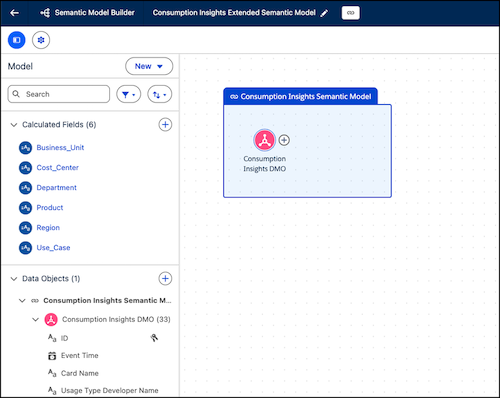Select Consumption Insights Semantic M... in the tree
This screenshot has height=398, width=500.
(107, 301)
